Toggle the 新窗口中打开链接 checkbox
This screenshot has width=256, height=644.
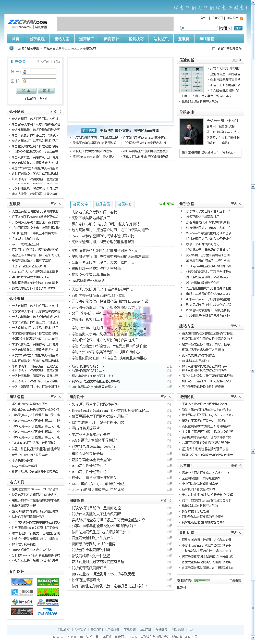[214, 48]
